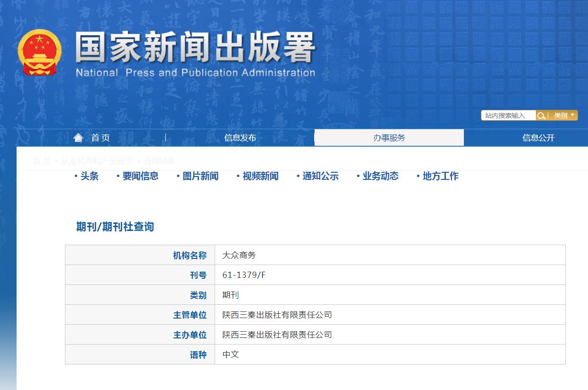Open the 头条 news menu item
The width and height of the screenshot is (588, 390).
click(90, 176)
